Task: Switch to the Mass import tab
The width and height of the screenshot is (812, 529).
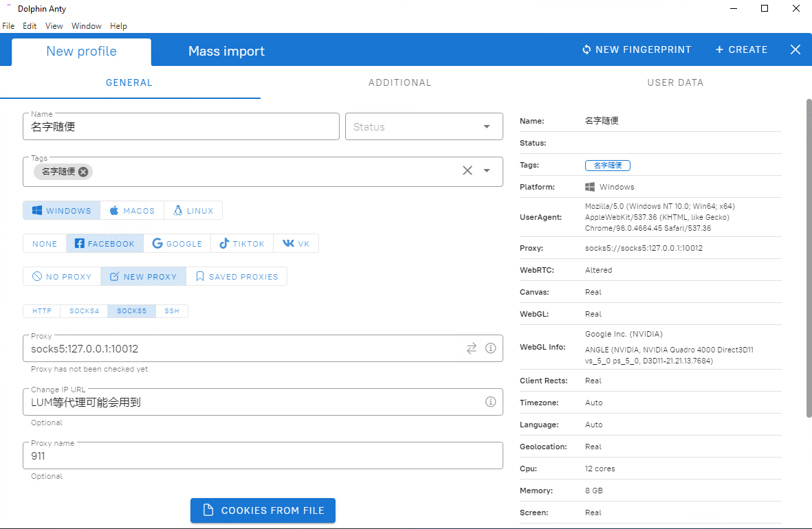Action: 226,52
